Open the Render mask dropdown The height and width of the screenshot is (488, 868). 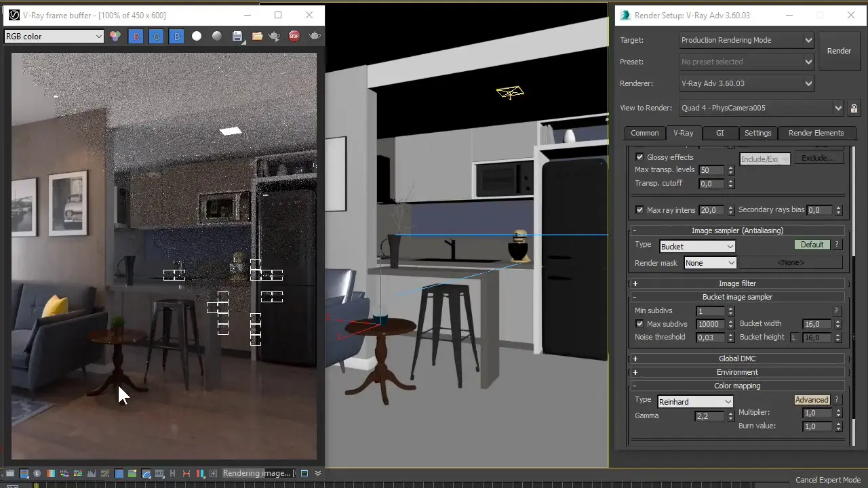(709, 262)
